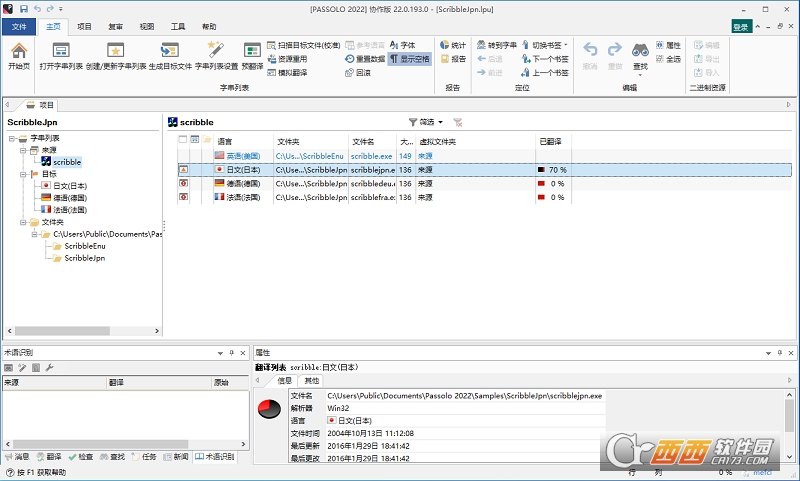Collapse the 目标 tree node
Viewport: 800px width, 481px height.
[22, 174]
